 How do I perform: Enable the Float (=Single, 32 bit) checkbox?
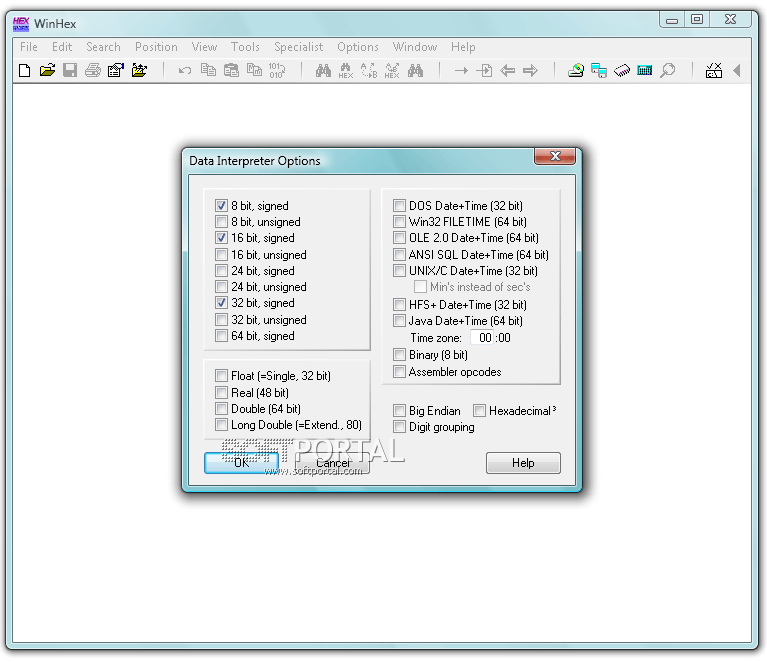coord(221,376)
